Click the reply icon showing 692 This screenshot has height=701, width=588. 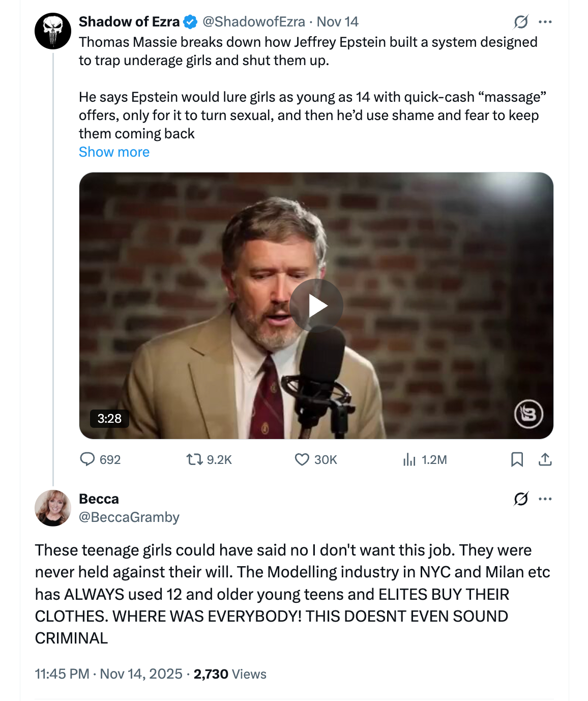(x=88, y=459)
